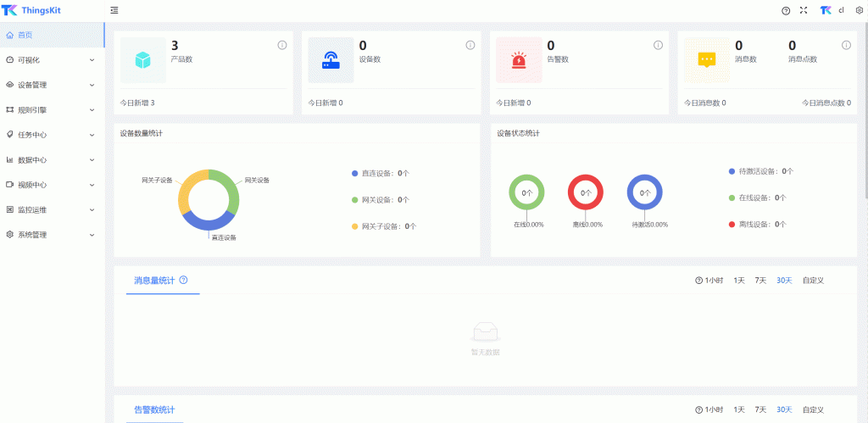Select 30天 range for 告警数统计

(x=784, y=410)
